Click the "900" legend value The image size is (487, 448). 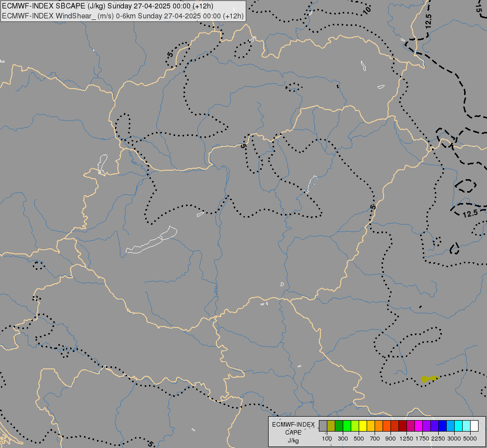pyautogui.click(x=390, y=439)
